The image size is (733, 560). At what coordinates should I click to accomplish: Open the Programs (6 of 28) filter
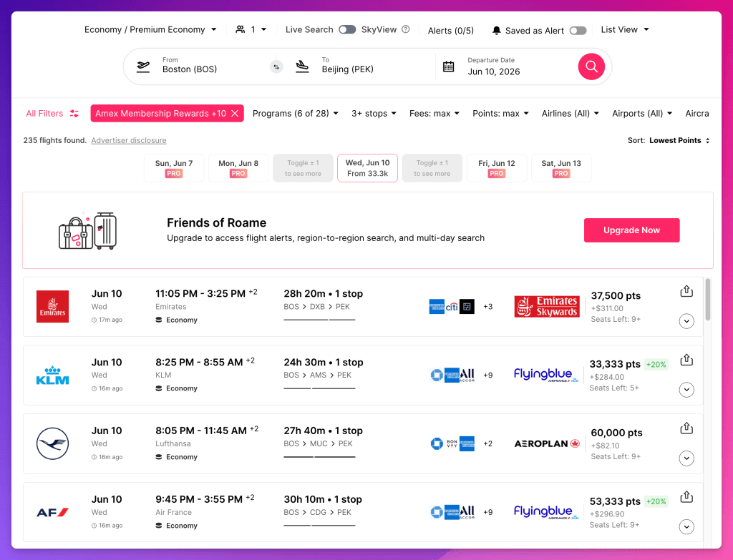coord(296,114)
